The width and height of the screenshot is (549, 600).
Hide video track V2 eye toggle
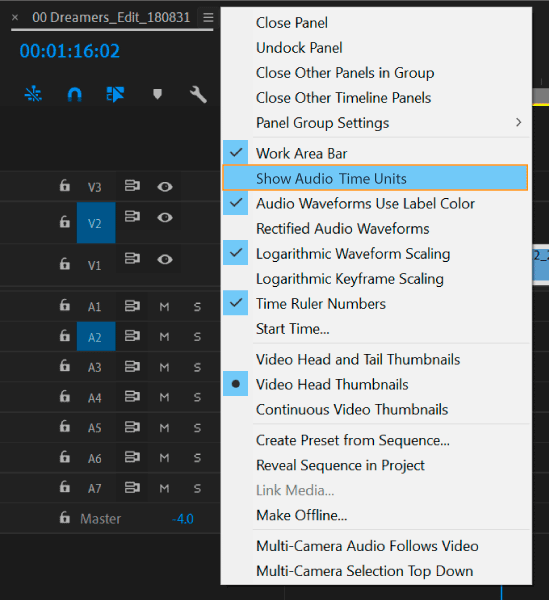[165, 218]
